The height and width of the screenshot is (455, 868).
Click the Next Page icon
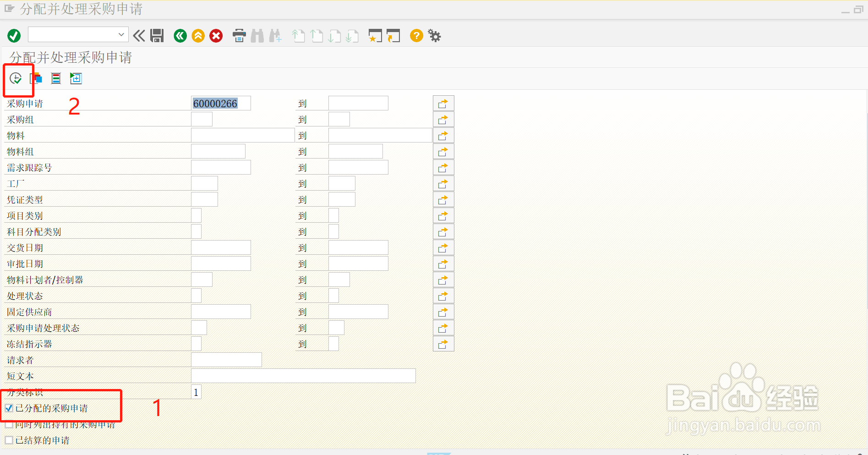click(334, 35)
